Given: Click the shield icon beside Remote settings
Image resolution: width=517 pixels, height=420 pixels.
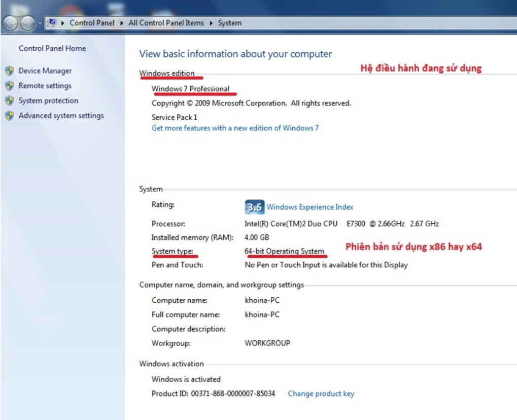Looking at the screenshot, I should [10, 86].
